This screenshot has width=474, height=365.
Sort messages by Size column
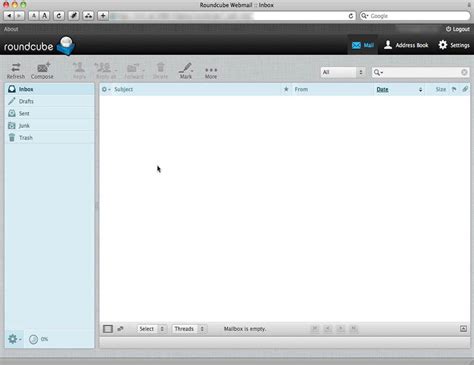(441, 89)
